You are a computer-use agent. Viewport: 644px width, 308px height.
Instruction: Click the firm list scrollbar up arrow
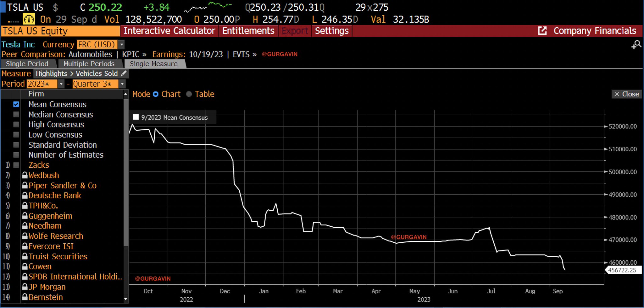click(x=126, y=94)
